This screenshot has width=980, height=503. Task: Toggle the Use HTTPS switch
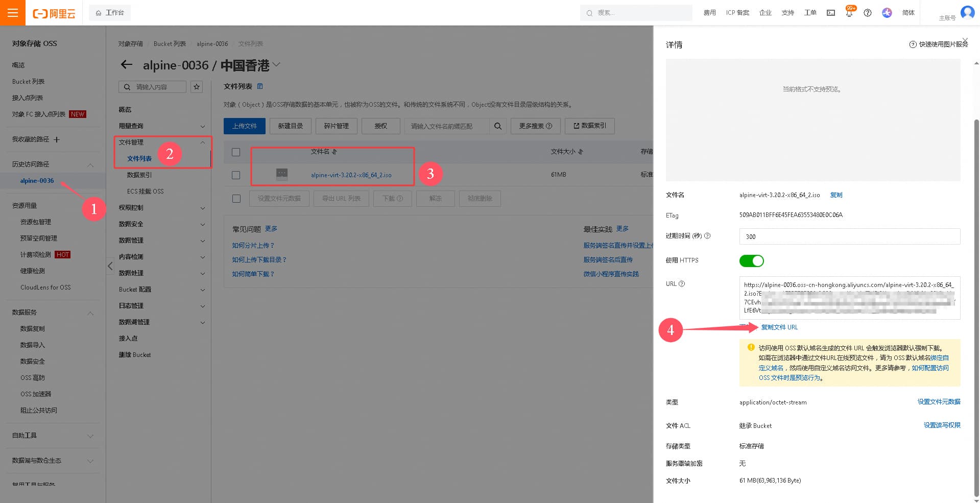tap(751, 261)
